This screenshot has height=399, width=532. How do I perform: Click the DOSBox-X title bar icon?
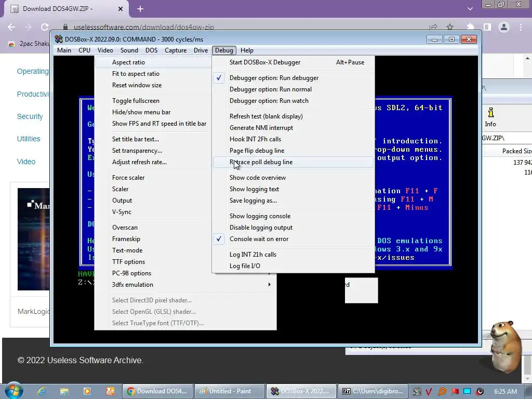pos(59,39)
